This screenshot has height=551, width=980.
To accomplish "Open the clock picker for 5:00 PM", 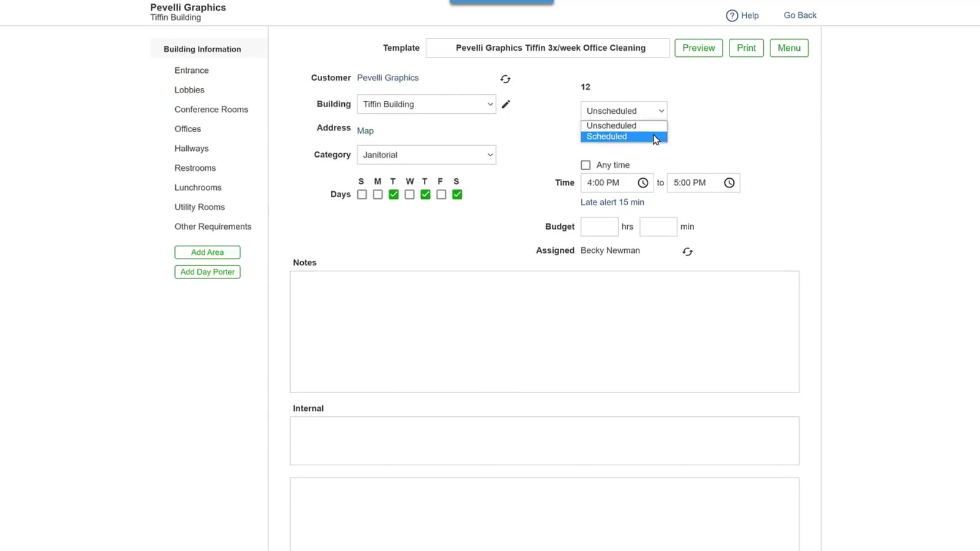I will [x=729, y=182].
